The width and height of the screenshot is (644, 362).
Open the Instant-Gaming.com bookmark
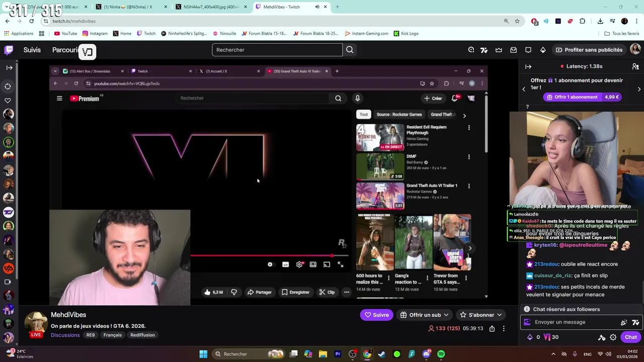[366, 34]
